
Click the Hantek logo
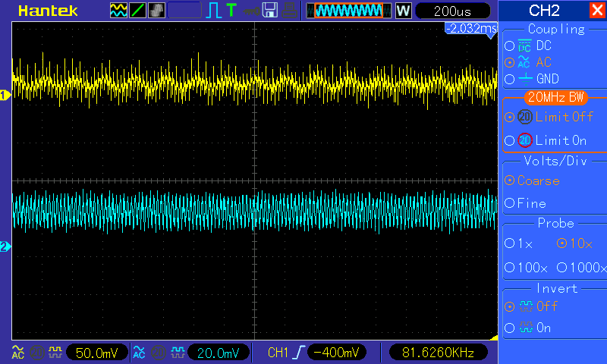pyautogui.click(x=48, y=11)
